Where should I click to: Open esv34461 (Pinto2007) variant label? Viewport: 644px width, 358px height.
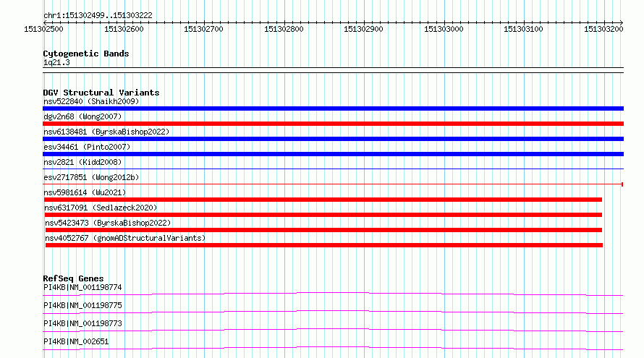point(87,147)
